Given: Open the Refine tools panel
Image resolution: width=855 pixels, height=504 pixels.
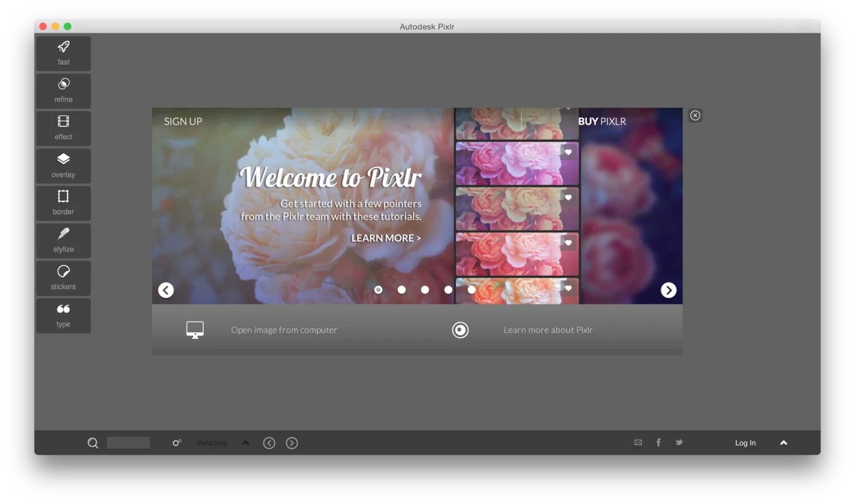Looking at the screenshot, I should coord(63,91).
